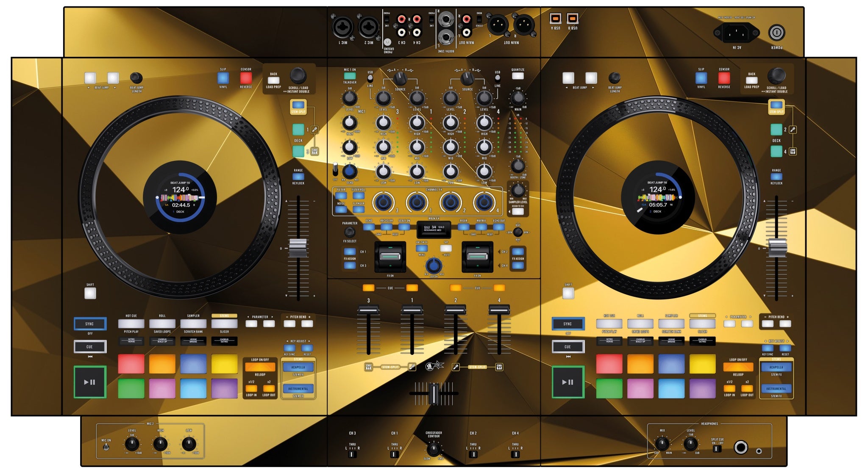Click the microphone stem-split icon left of center logo

click(x=412, y=367)
